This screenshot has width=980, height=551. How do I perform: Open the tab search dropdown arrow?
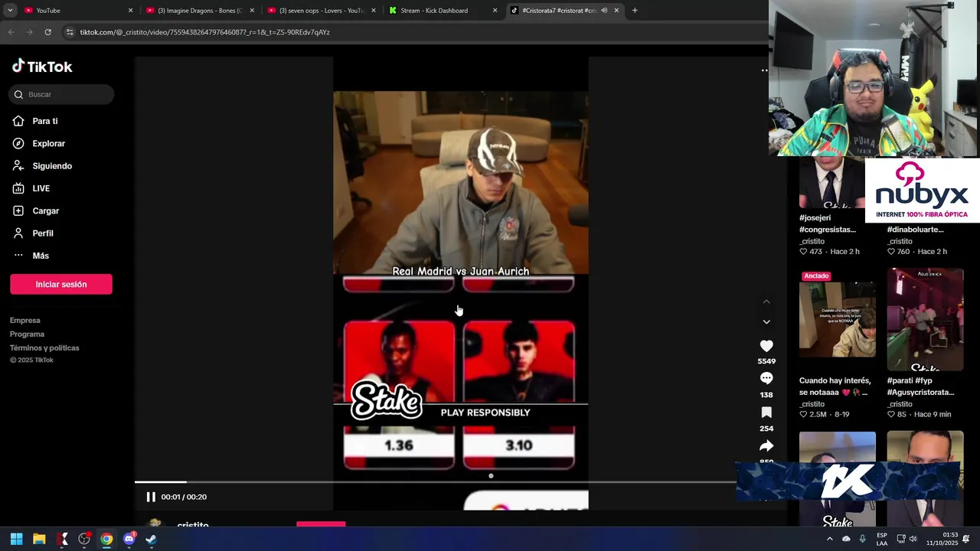(x=10, y=10)
